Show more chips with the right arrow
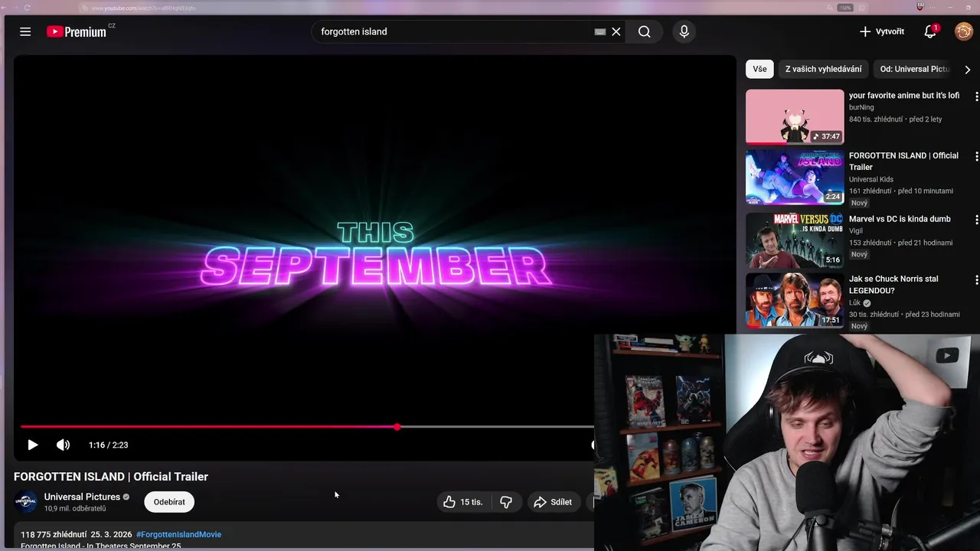The image size is (980, 551). (967, 70)
